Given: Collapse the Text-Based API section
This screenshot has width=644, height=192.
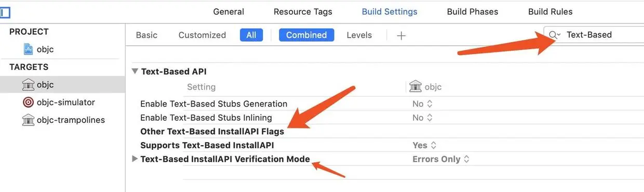Looking at the screenshot, I should pyautogui.click(x=135, y=71).
